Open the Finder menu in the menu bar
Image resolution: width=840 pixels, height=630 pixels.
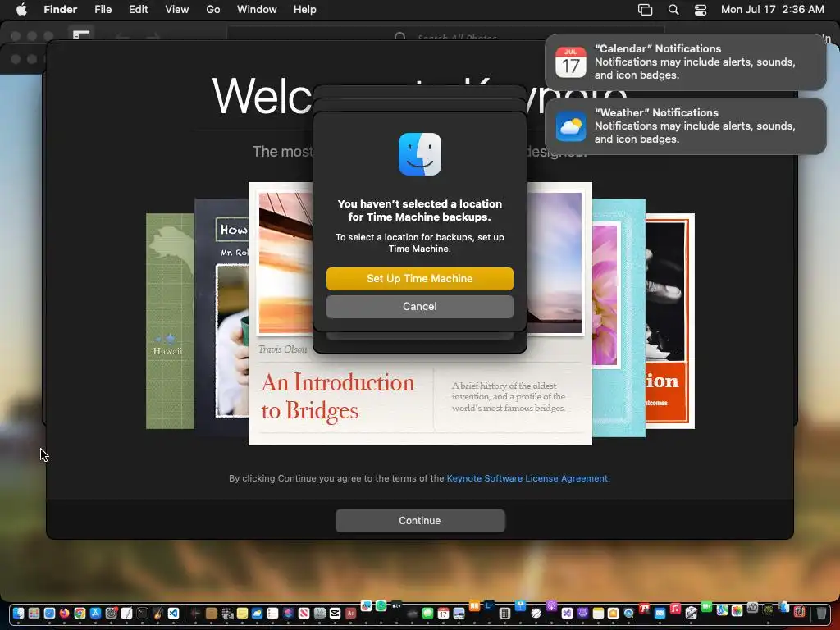[x=60, y=10]
